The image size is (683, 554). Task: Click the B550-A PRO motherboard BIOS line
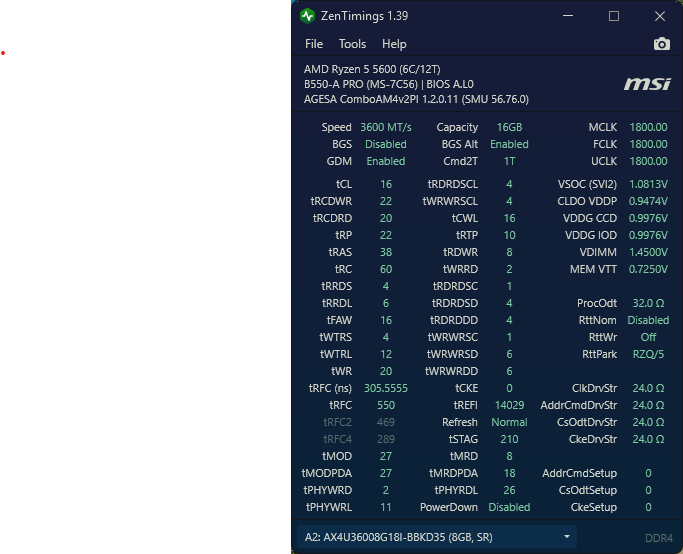(389, 84)
